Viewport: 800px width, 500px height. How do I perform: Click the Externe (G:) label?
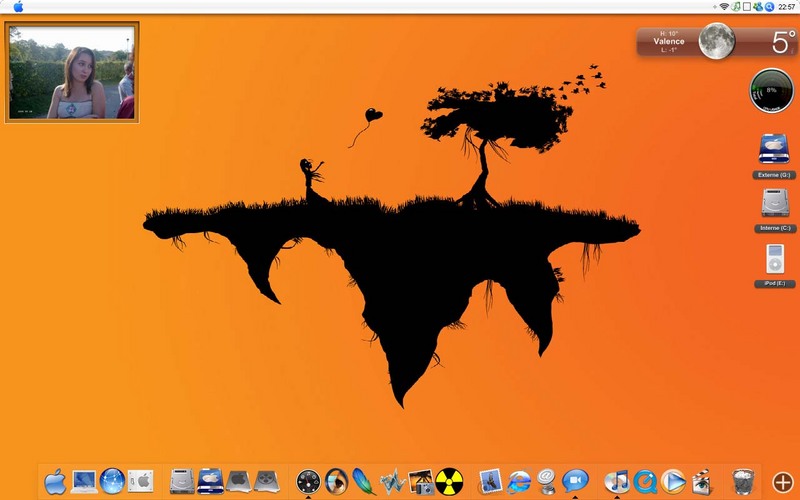click(x=774, y=175)
